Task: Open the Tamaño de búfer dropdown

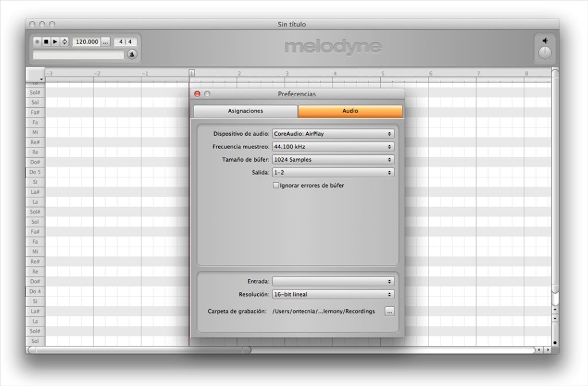Action: (x=333, y=159)
